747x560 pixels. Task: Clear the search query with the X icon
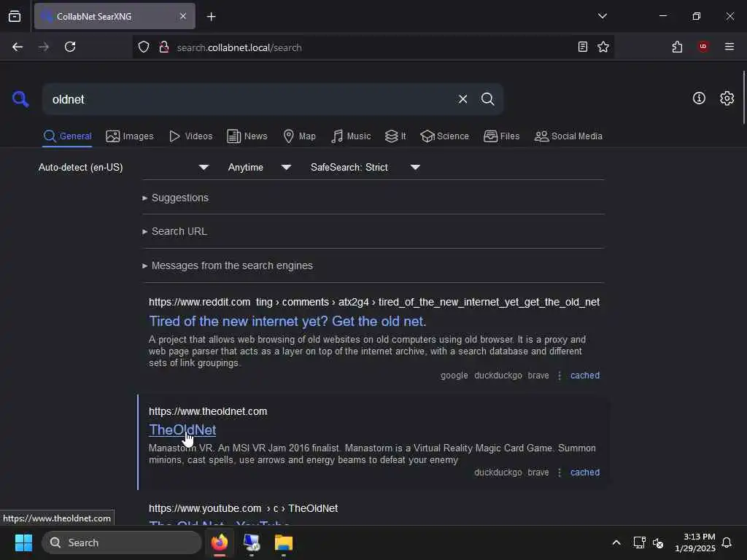462,99
